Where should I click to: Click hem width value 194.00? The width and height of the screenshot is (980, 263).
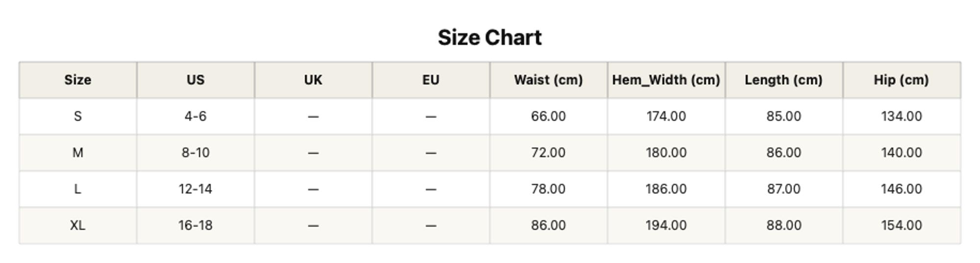click(x=666, y=225)
